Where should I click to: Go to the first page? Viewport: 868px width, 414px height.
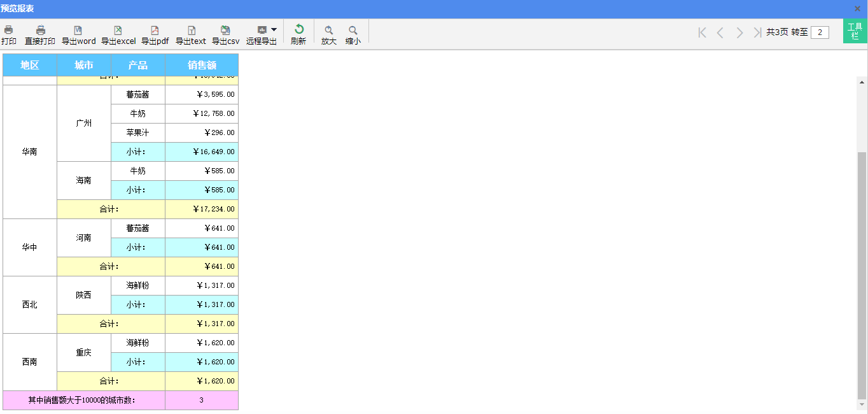click(702, 32)
